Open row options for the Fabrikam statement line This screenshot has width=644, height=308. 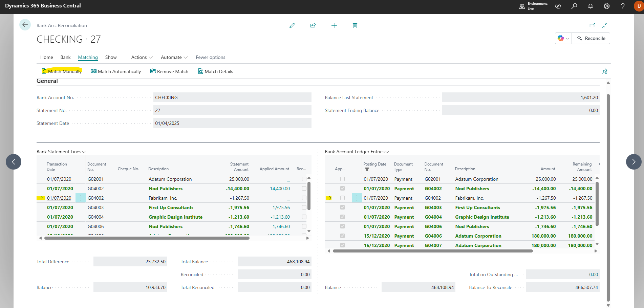pyautogui.click(x=81, y=198)
